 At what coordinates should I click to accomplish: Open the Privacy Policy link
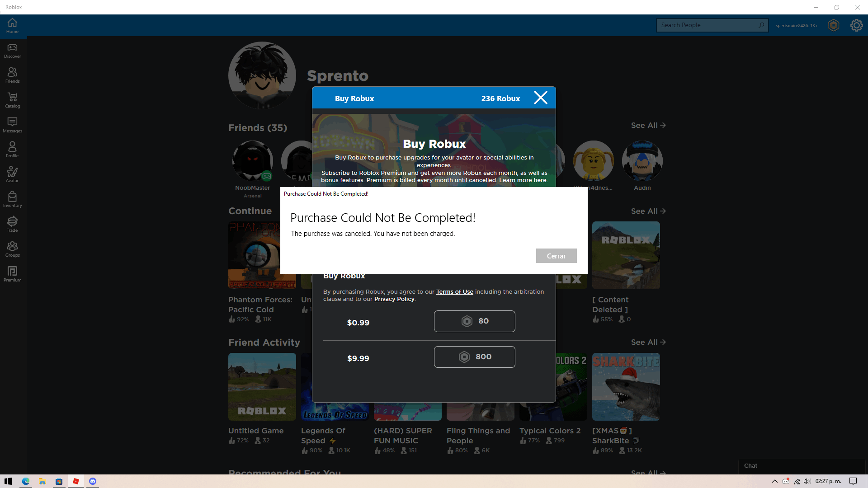394,299
